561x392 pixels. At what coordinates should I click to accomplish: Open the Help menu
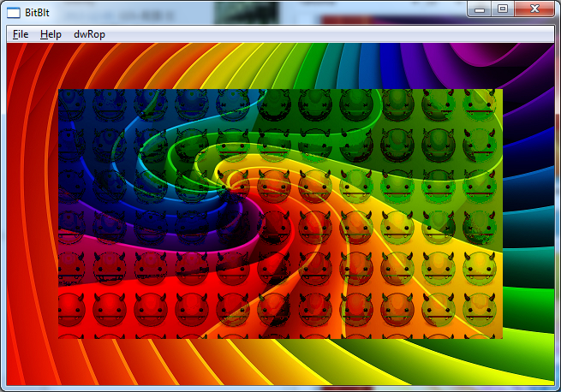pos(51,34)
